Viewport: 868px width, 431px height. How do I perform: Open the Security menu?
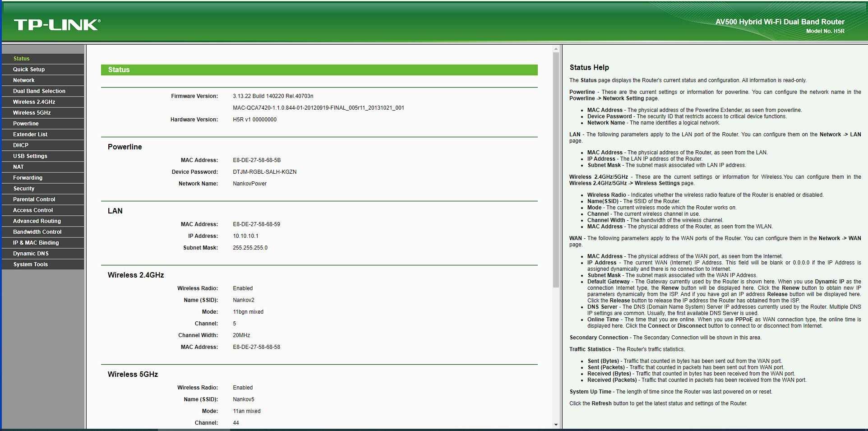coord(43,189)
